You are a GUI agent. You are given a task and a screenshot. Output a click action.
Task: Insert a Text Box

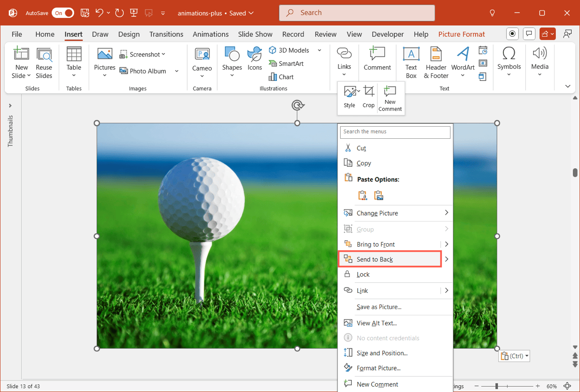pos(411,62)
